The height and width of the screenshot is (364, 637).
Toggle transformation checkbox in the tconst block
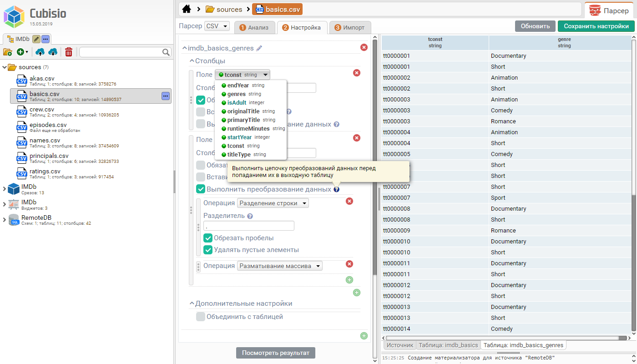(201, 124)
